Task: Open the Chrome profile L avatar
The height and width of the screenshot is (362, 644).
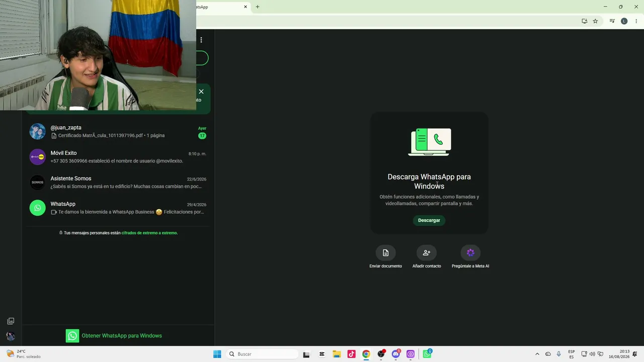Action: click(x=624, y=21)
